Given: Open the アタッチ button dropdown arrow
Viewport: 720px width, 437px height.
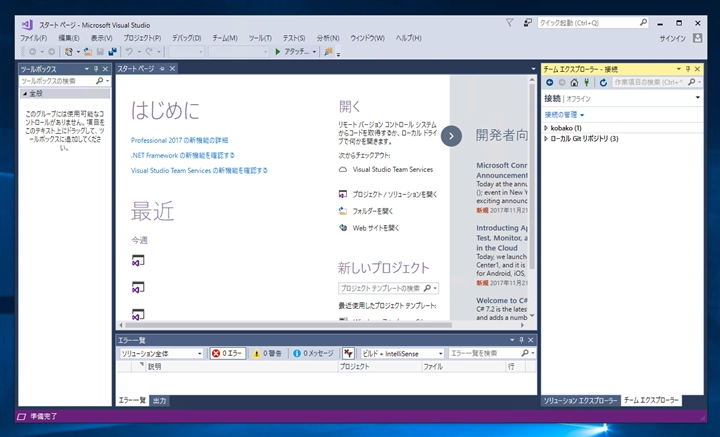Looking at the screenshot, I should (x=314, y=52).
